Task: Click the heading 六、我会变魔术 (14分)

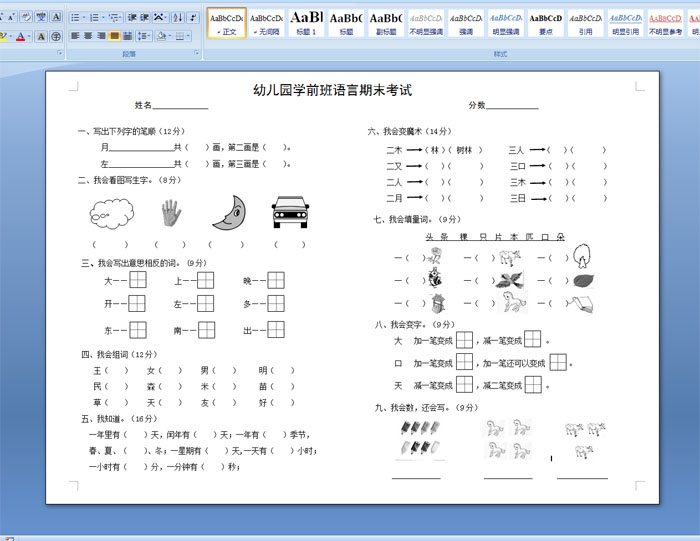Action: [x=410, y=131]
